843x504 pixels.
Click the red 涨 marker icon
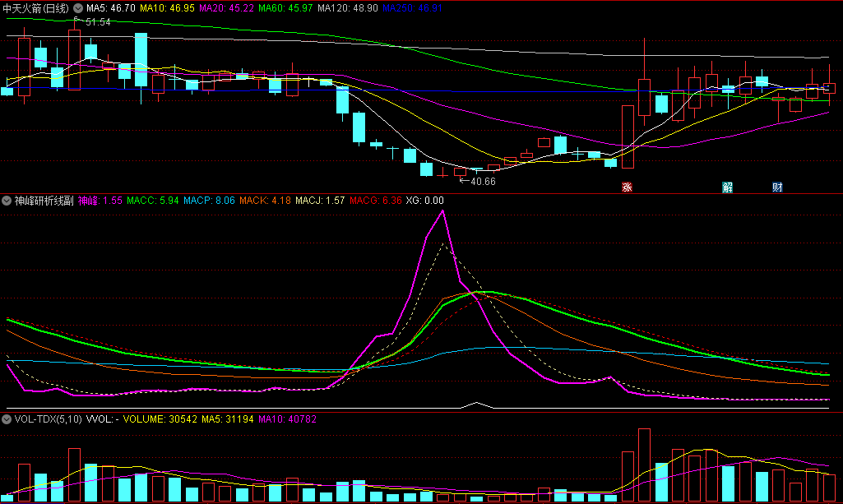pyautogui.click(x=627, y=187)
